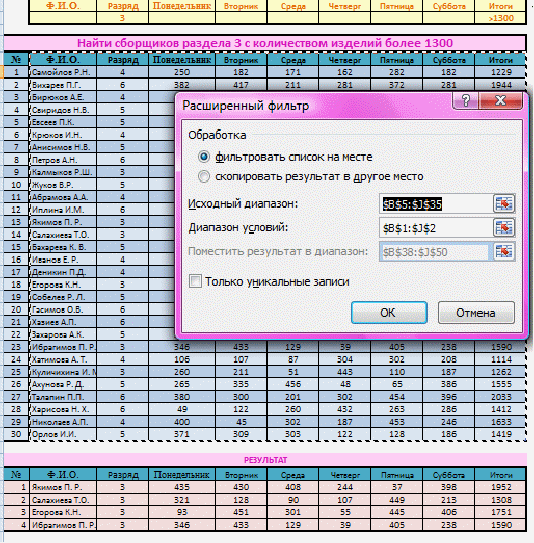534x543 pixels.
Task: Click the Понедельник header in main table
Action: click(182, 60)
